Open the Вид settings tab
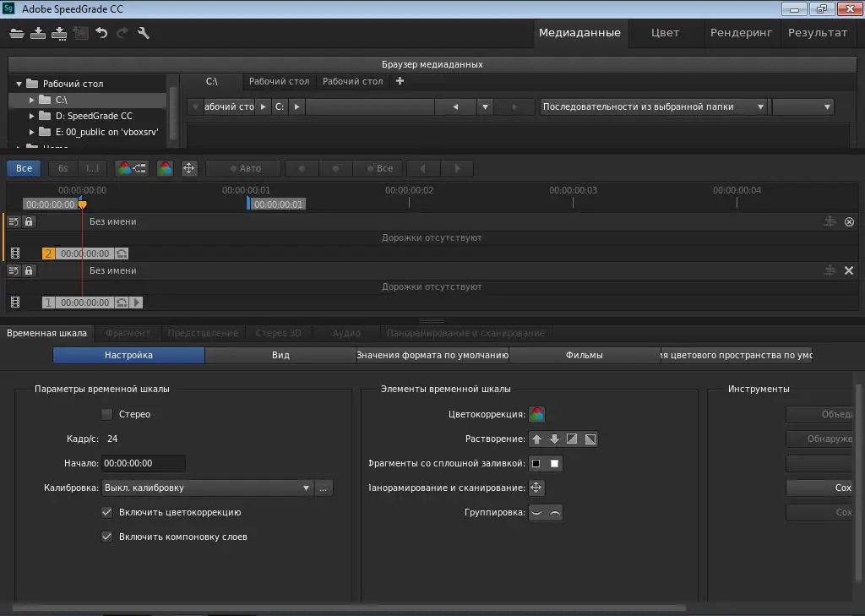Viewport: 865px width, 616px height. 280,355
